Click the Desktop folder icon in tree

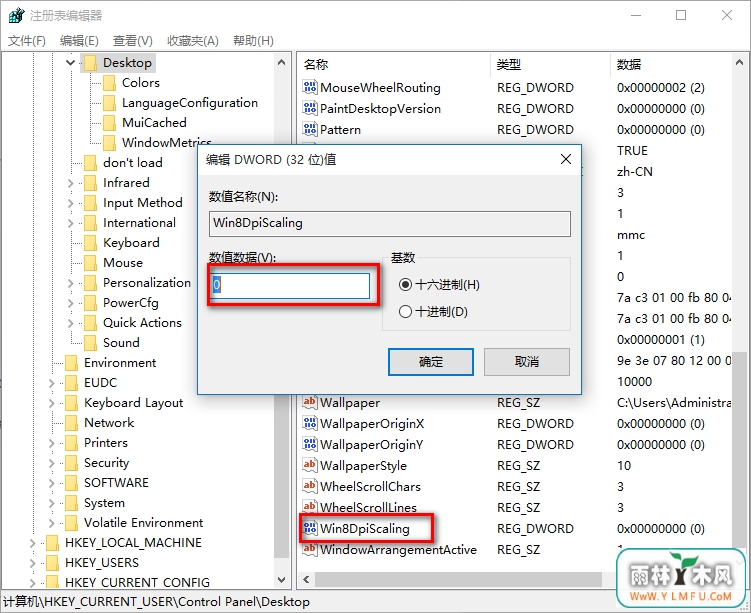[x=91, y=63]
